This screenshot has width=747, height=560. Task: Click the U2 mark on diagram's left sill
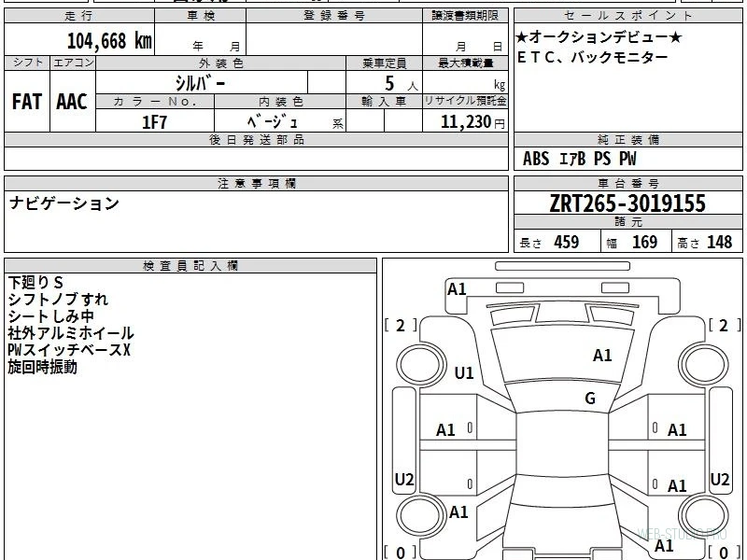point(404,479)
